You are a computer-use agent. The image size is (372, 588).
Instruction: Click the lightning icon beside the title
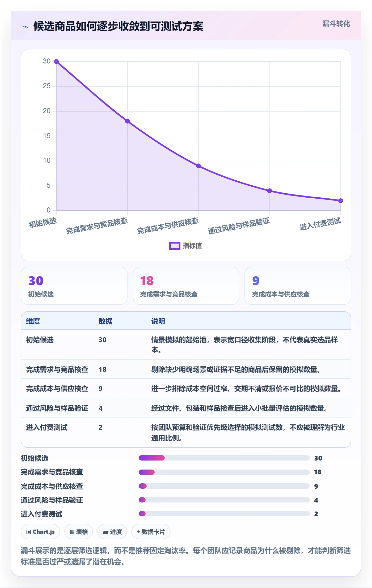[25, 27]
